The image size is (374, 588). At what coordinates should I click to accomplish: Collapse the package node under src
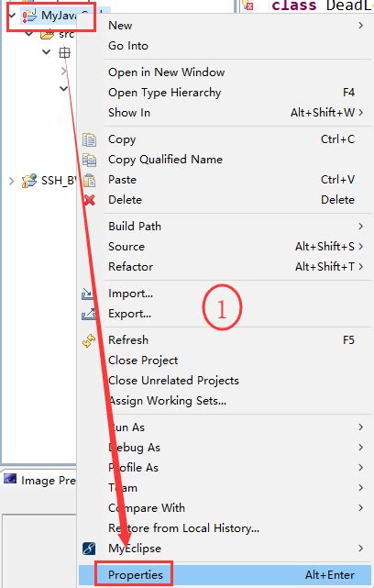[46, 51]
